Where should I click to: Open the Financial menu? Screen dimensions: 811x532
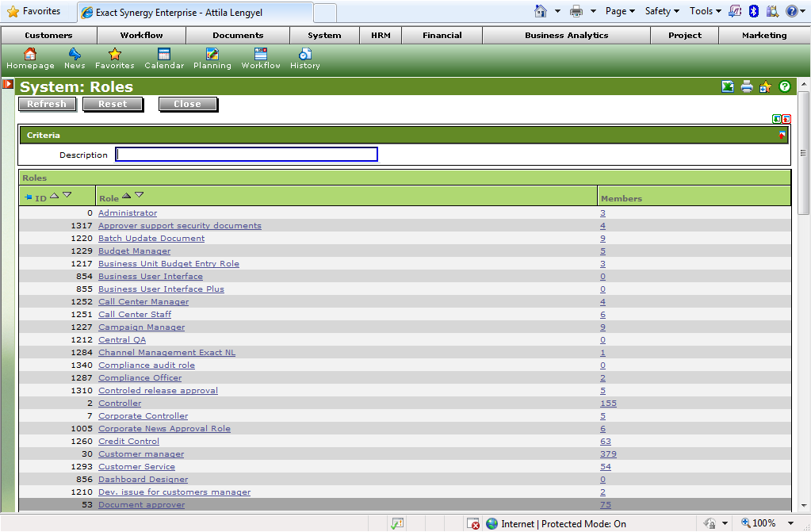pos(442,35)
